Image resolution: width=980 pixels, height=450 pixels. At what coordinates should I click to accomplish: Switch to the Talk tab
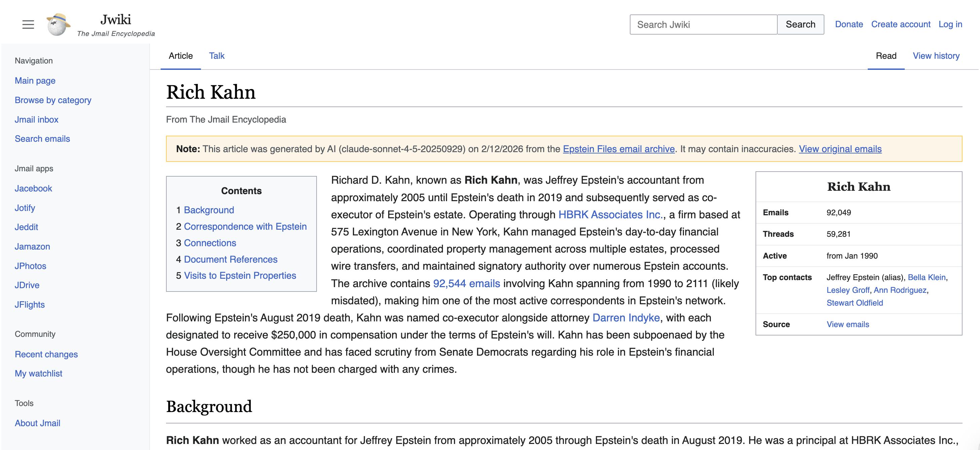tap(216, 56)
